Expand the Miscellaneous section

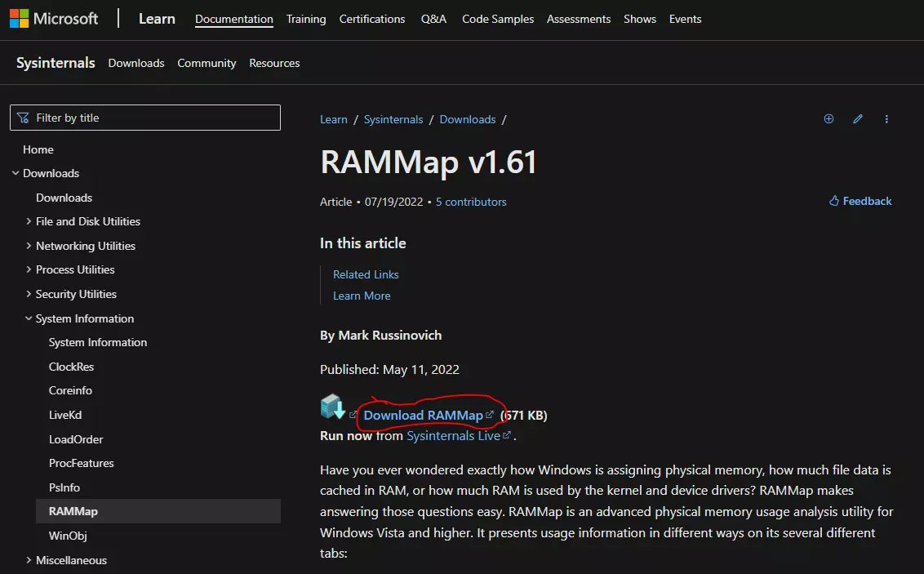(29, 560)
